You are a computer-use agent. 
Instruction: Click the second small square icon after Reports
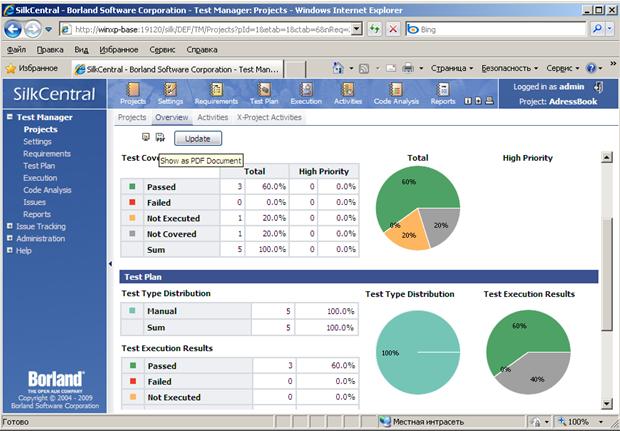(x=478, y=101)
